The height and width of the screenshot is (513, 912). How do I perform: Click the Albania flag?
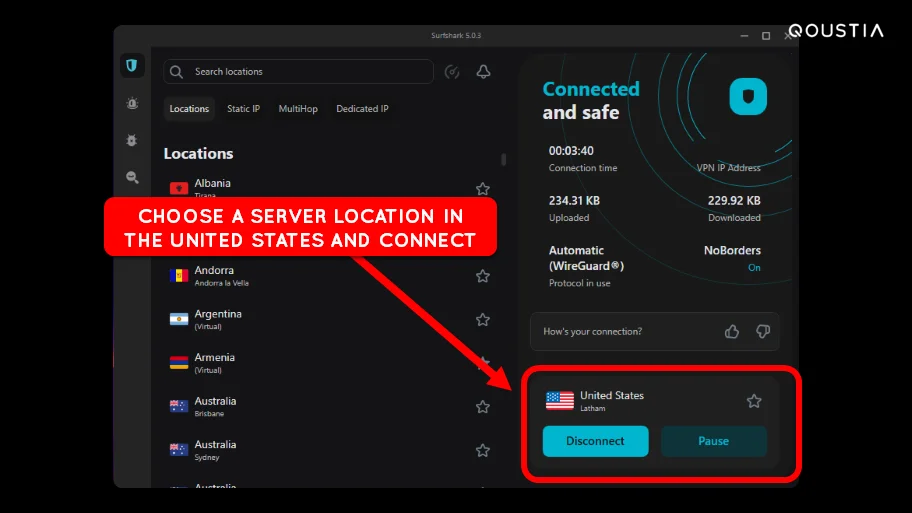179,188
